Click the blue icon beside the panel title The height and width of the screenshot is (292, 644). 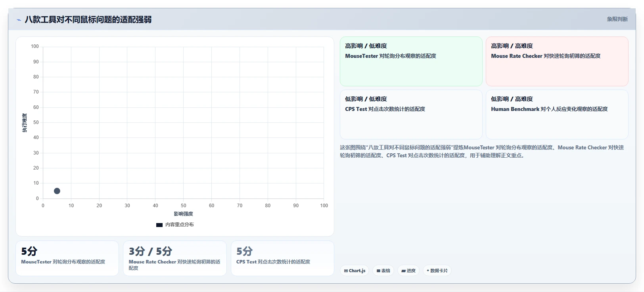[19, 20]
